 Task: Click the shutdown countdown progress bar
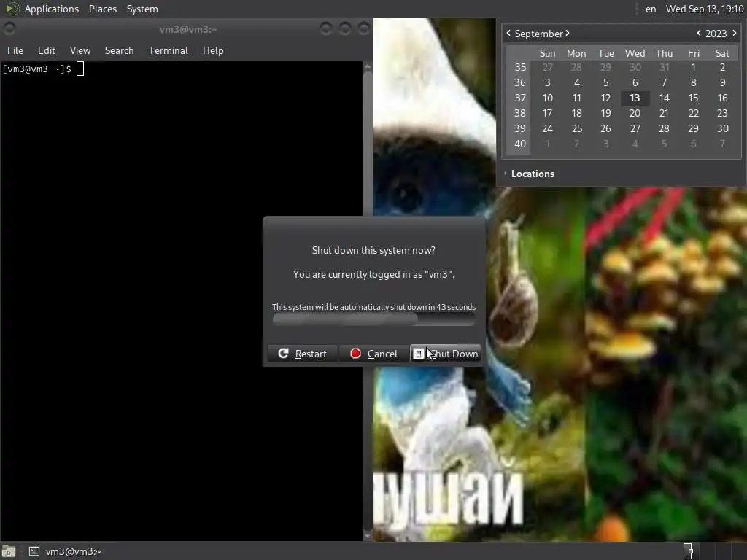pos(373,319)
